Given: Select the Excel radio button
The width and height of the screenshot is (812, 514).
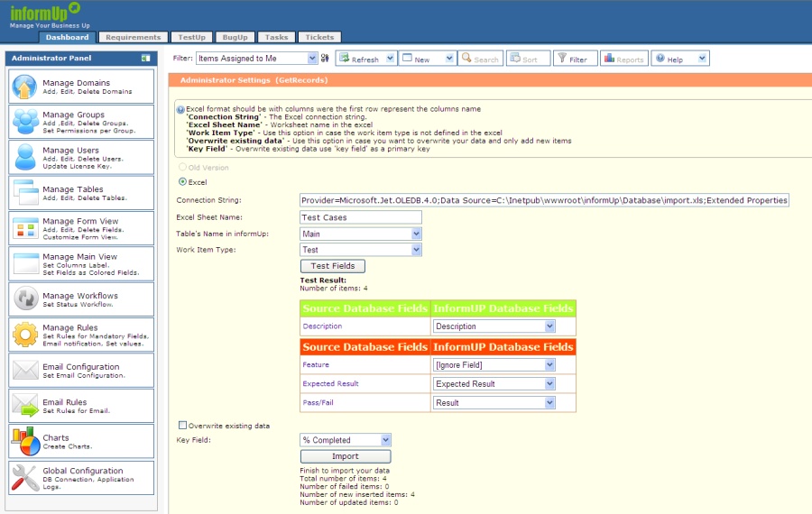Looking at the screenshot, I should click(182, 181).
